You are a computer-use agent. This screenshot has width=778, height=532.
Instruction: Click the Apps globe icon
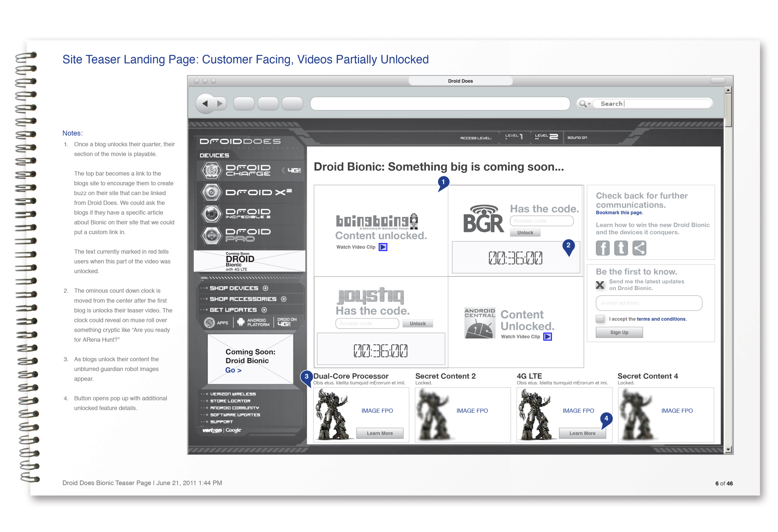210,323
